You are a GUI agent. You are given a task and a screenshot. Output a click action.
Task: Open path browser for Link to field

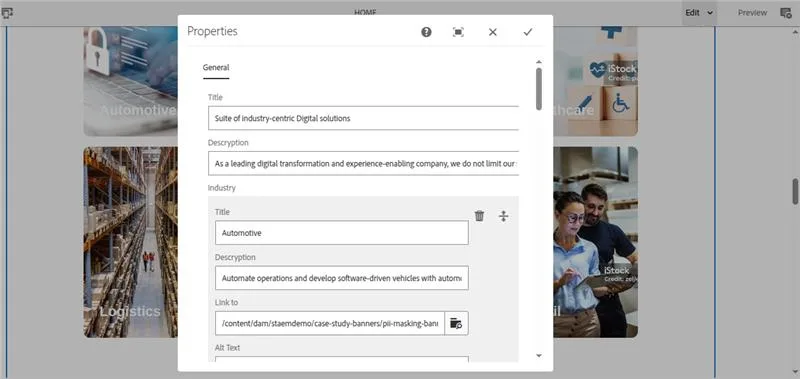click(456, 323)
